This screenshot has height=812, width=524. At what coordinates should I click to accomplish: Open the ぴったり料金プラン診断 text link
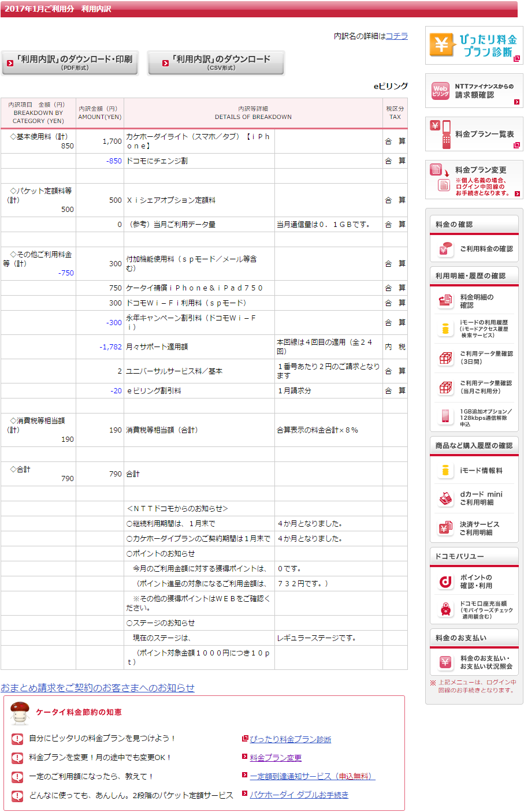(290, 739)
